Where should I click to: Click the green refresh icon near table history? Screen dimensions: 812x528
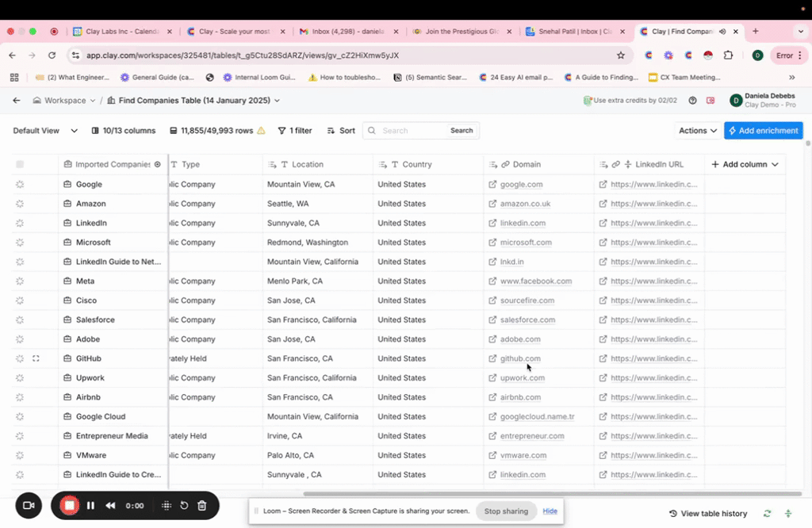point(767,514)
